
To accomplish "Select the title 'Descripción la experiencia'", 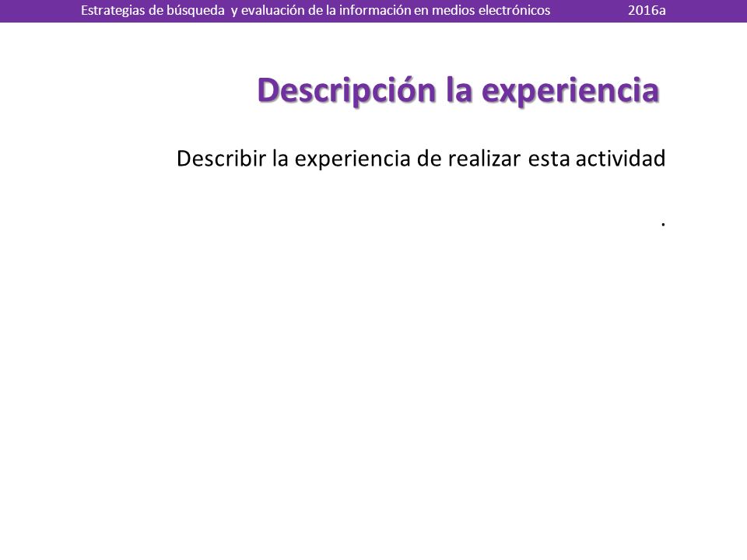I will coord(458,90).
